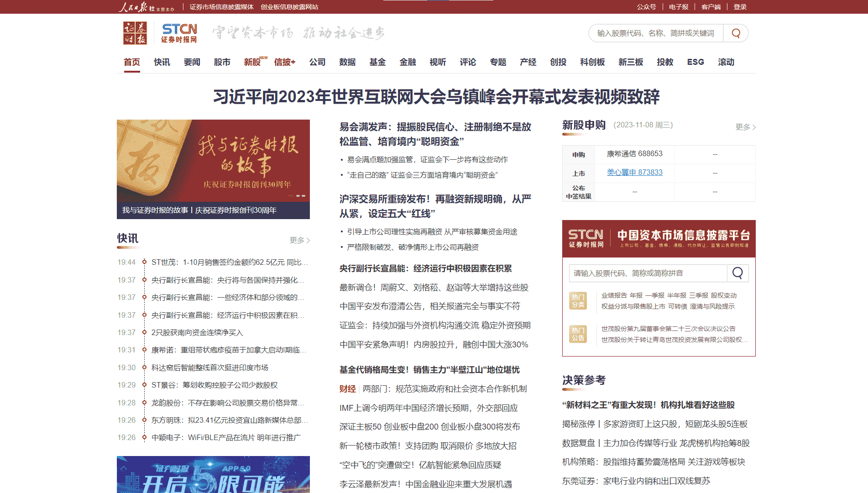Click 证券市场信息披露媒体 link
Screen dimensions: 868x493
tap(222, 7)
